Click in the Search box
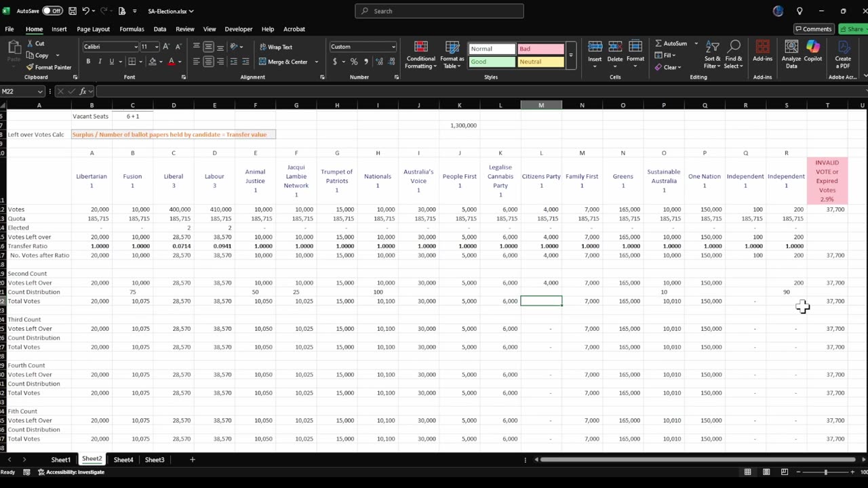 point(439,11)
